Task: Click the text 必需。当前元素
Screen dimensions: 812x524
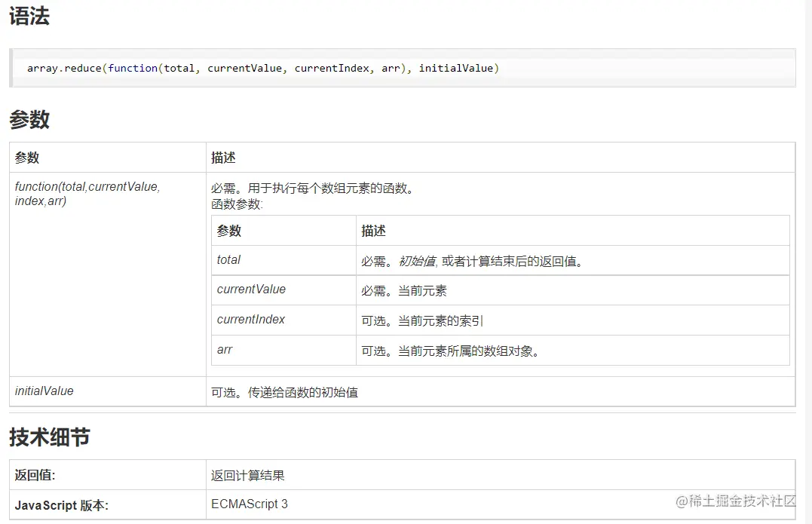Action: (404, 291)
